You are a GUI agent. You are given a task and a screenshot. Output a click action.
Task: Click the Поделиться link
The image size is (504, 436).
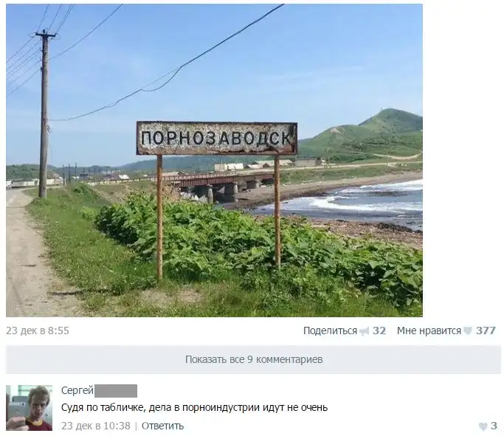click(330, 331)
